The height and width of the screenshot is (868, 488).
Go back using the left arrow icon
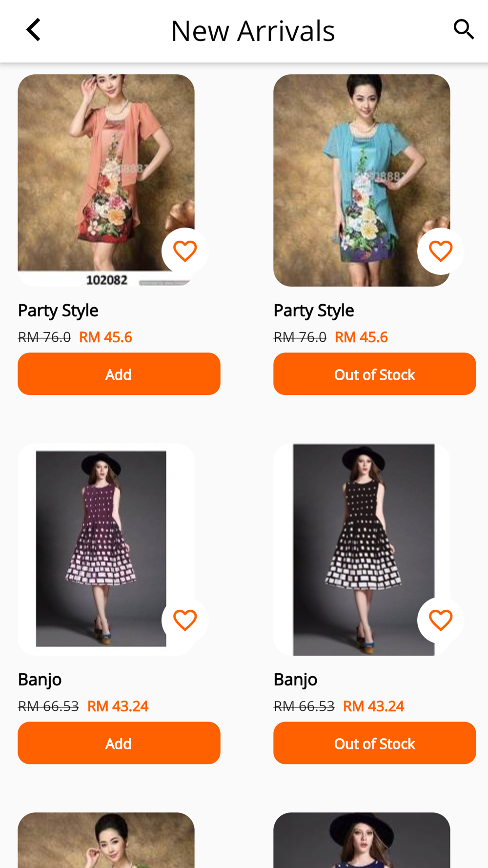pos(33,30)
